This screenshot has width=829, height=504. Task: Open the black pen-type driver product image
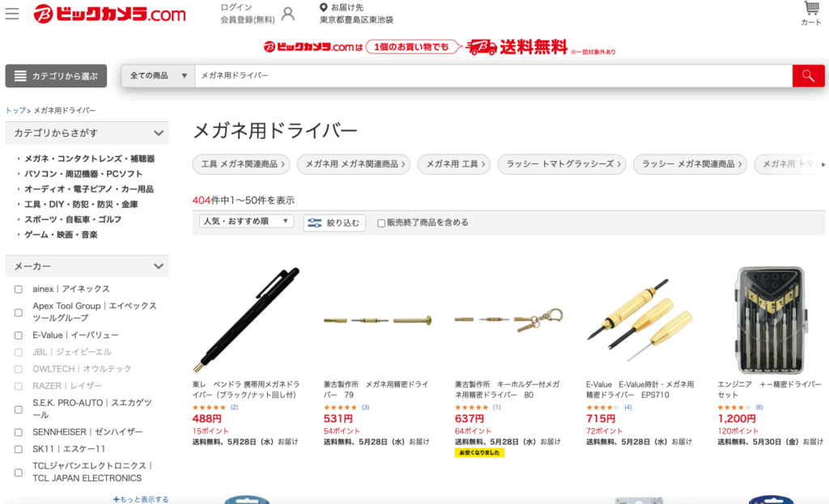point(246,320)
